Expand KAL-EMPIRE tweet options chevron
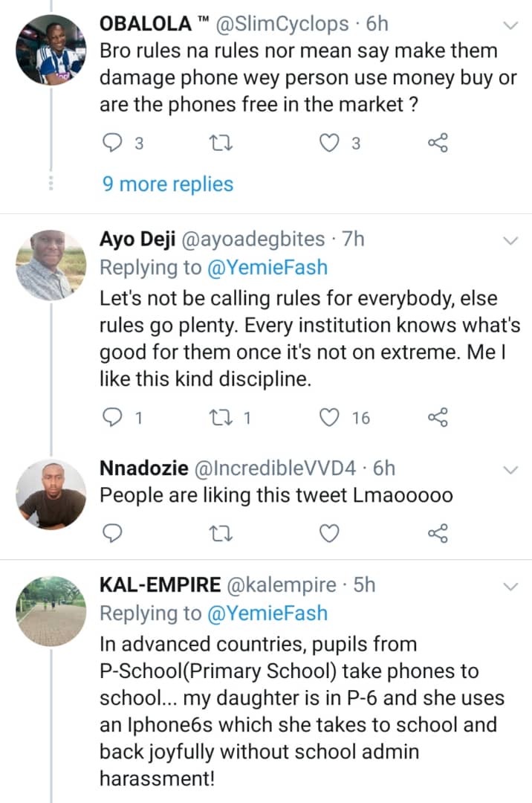The width and height of the screenshot is (532, 803). coord(511,586)
